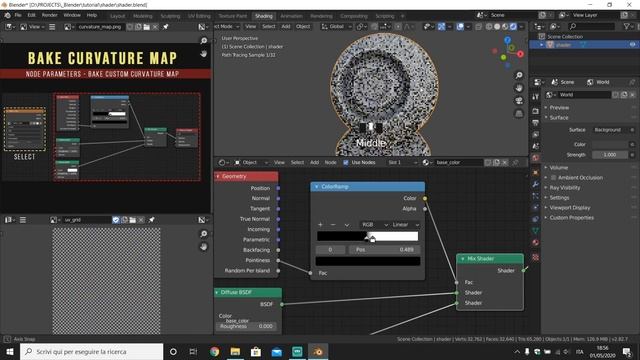
Task: Expand the Volume panel in World properties
Action: tap(559, 167)
